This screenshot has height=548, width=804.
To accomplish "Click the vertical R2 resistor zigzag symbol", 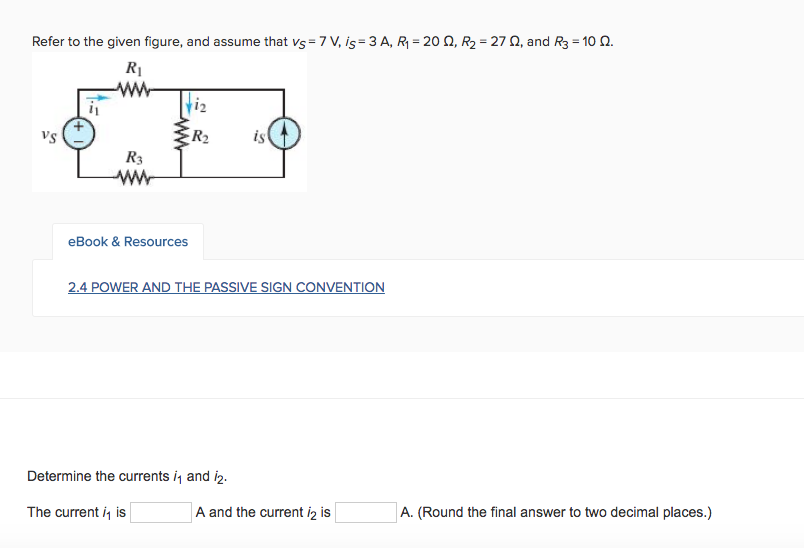I will (182, 135).
